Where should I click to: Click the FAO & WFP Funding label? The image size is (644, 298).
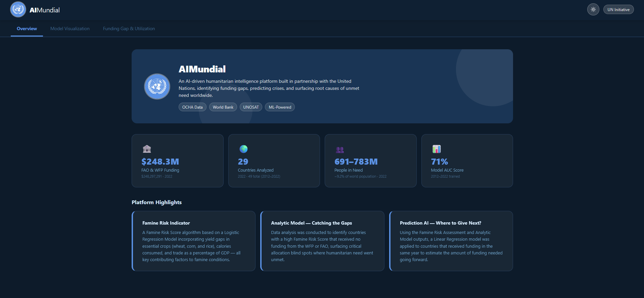pos(160,170)
